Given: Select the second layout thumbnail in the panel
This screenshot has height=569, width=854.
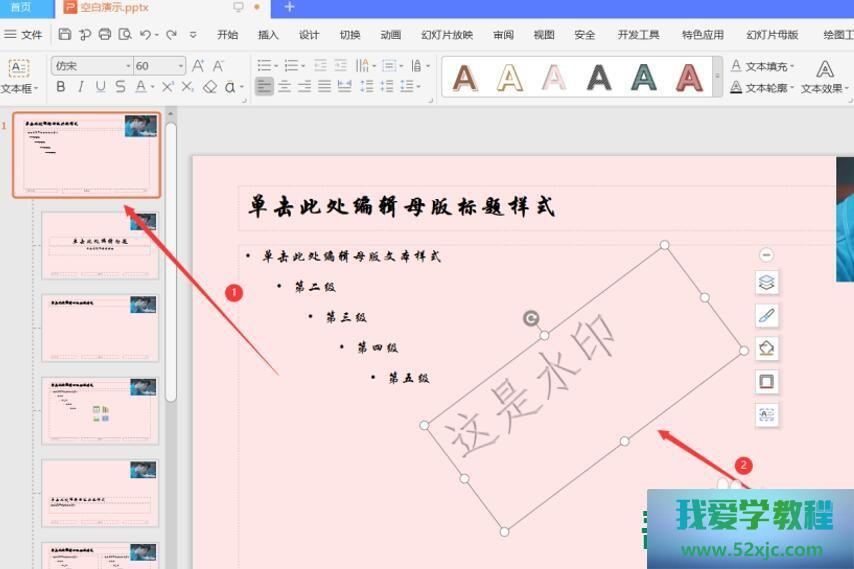Looking at the screenshot, I should [100, 246].
